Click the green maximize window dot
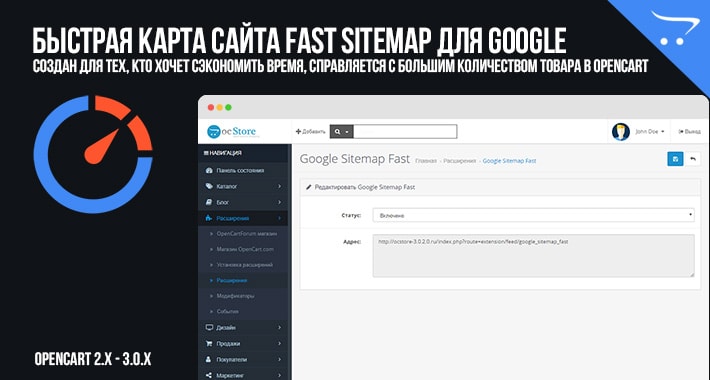Screen dimensions: 710x380 228,107
